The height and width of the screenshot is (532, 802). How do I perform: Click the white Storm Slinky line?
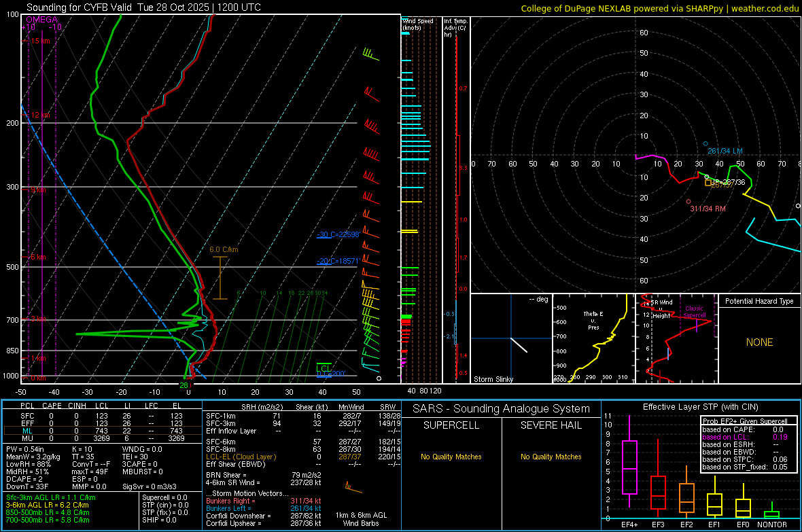(519, 344)
